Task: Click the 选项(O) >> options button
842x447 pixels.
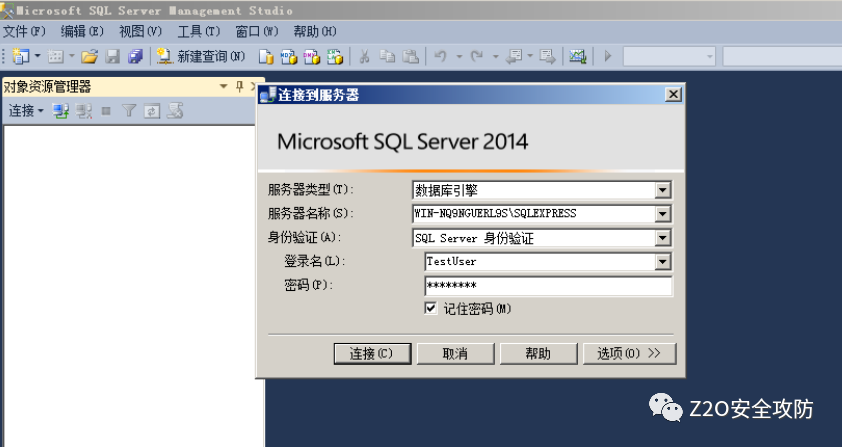Action: pyautogui.click(x=629, y=354)
